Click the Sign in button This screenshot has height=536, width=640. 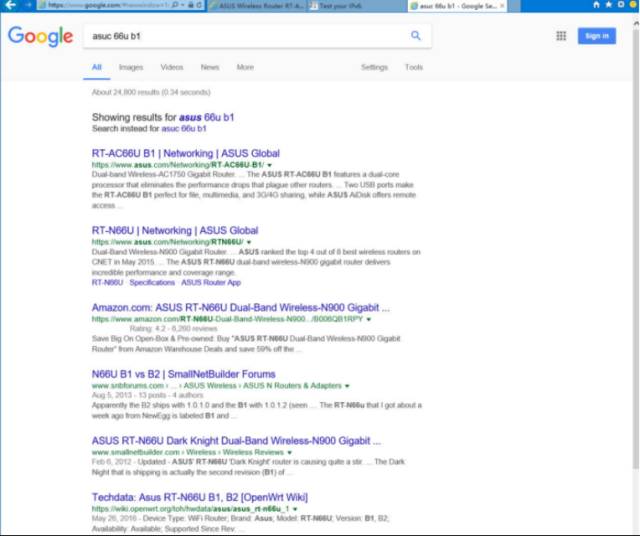[597, 36]
